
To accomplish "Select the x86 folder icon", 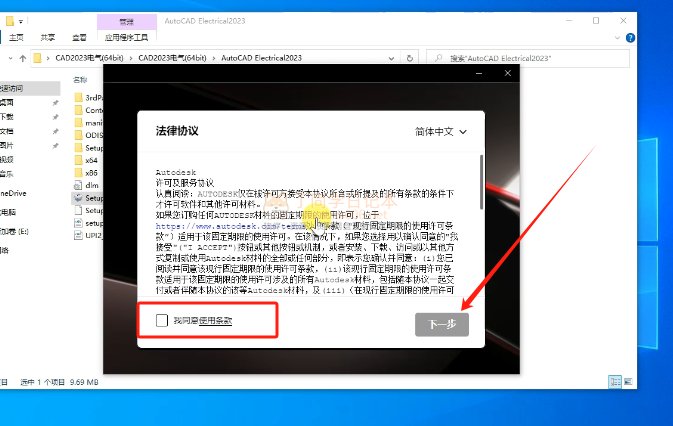I will (78, 173).
